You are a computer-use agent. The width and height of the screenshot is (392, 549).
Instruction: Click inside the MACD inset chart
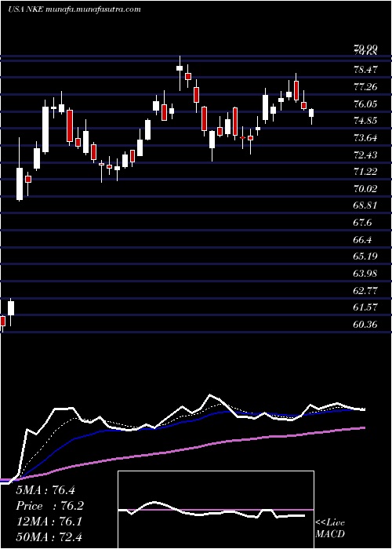pos(216,510)
